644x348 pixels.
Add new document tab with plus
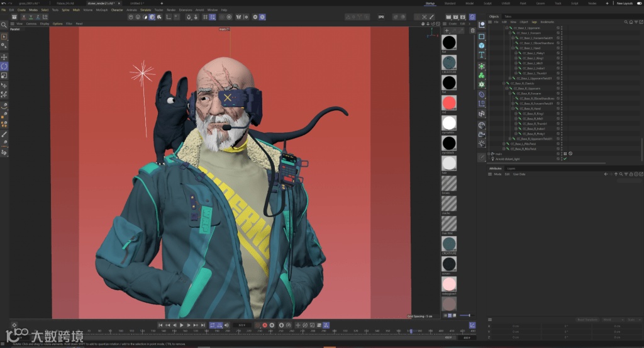(x=162, y=3)
